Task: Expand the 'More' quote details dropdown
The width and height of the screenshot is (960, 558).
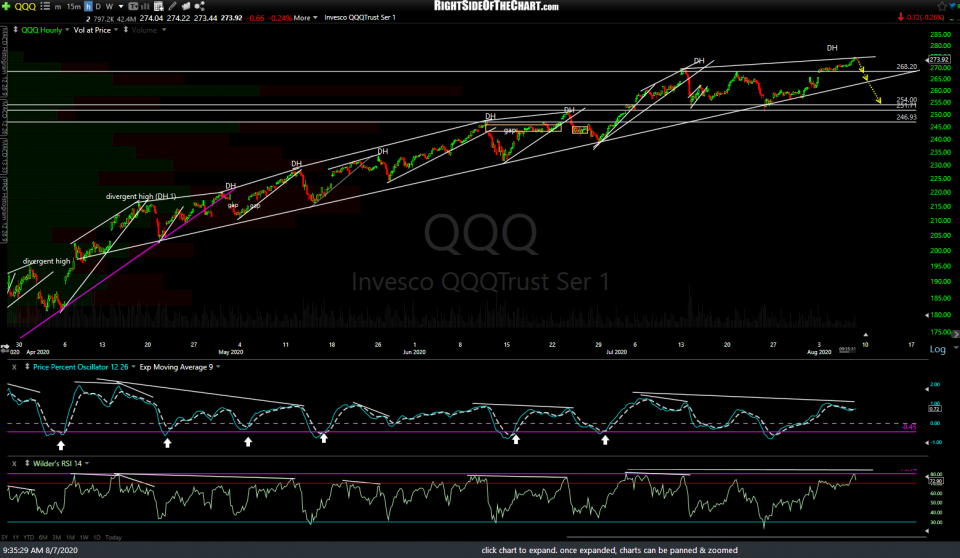Action: click(306, 18)
